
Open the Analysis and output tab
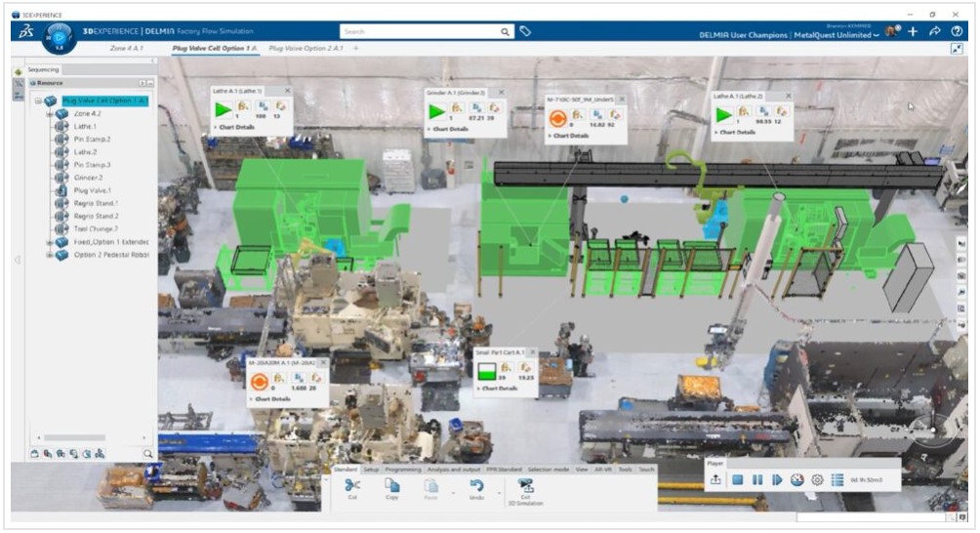click(454, 470)
